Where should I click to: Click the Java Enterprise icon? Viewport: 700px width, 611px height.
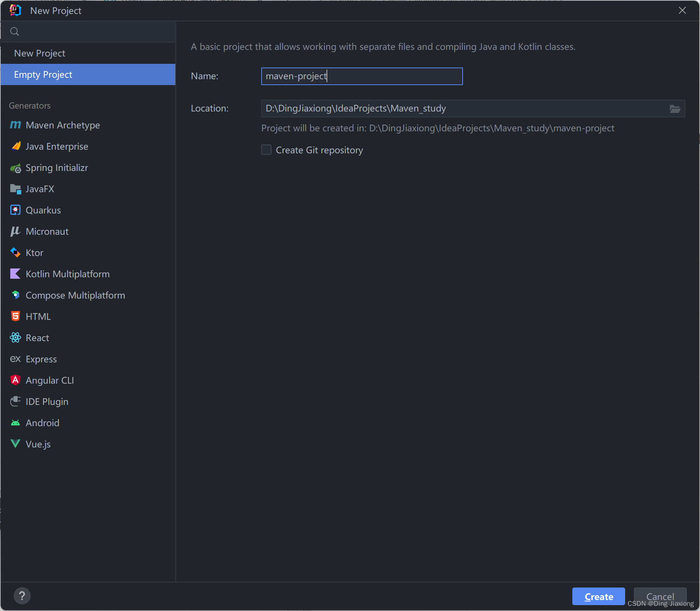(x=15, y=146)
